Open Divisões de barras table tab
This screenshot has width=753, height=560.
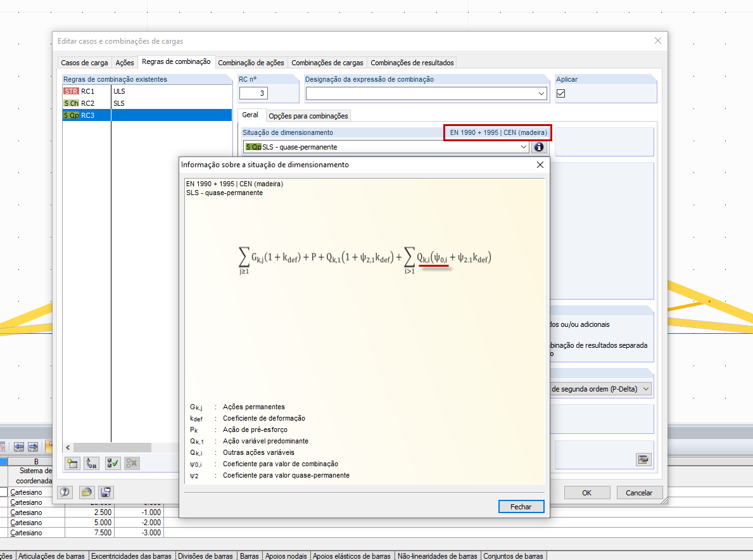[206, 556]
